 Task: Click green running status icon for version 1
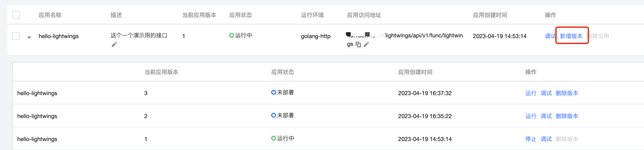click(274, 138)
